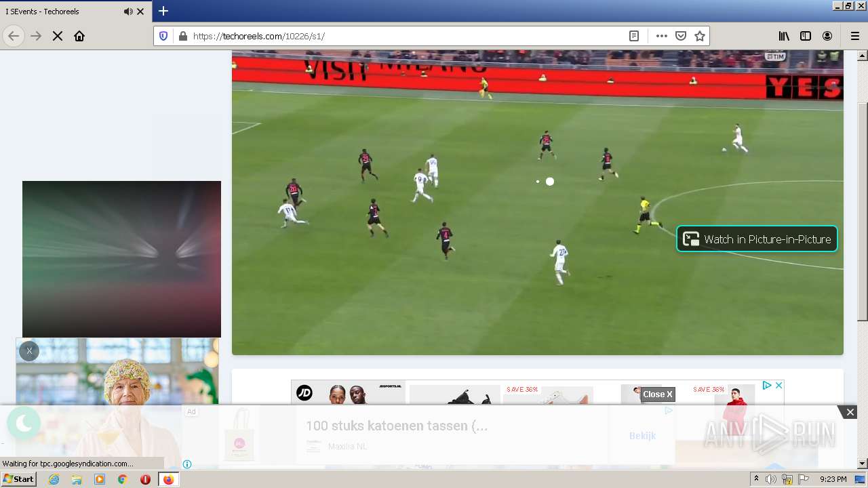Click the JD logo in banner ad
This screenshot has width=868, height=488.
[x=304, y=392]
